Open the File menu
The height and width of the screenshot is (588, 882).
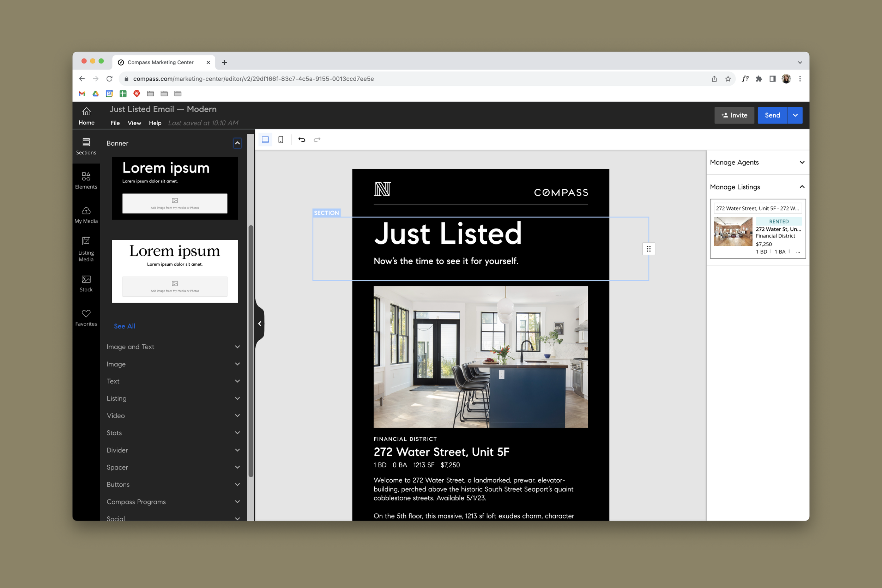(115, 123)
